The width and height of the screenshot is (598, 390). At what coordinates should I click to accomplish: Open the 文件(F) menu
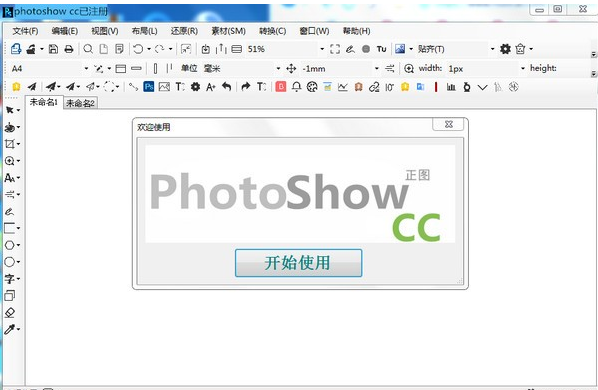click(x=25, y=31)
